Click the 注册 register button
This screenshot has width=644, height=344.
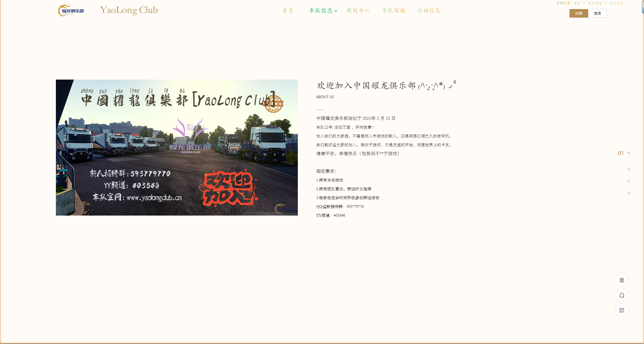click(x=579, y=13)
